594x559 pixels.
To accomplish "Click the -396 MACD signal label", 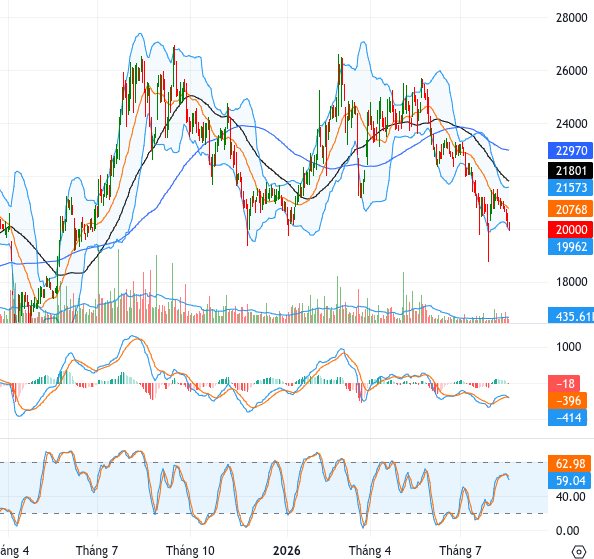I will [567, 400].
